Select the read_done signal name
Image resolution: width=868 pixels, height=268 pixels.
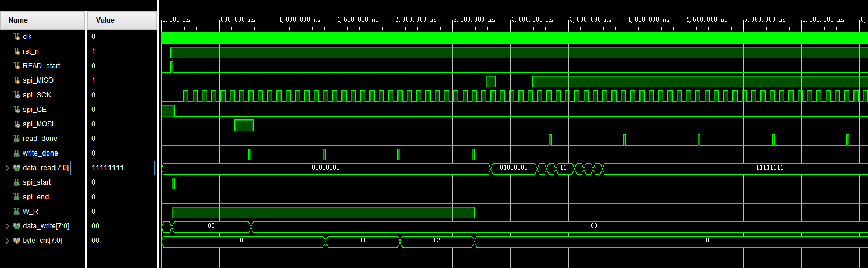[40, 139]
